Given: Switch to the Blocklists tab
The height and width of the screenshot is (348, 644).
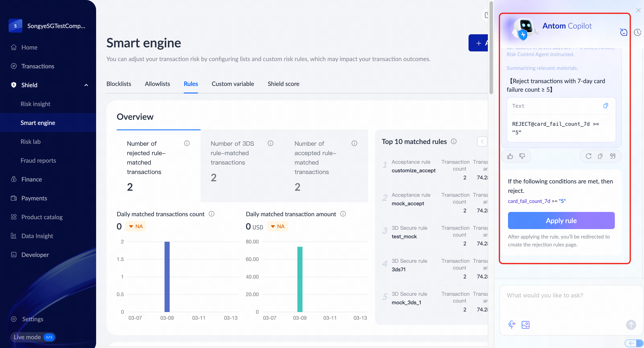Looking at the screenshot, I should point(118,84).
